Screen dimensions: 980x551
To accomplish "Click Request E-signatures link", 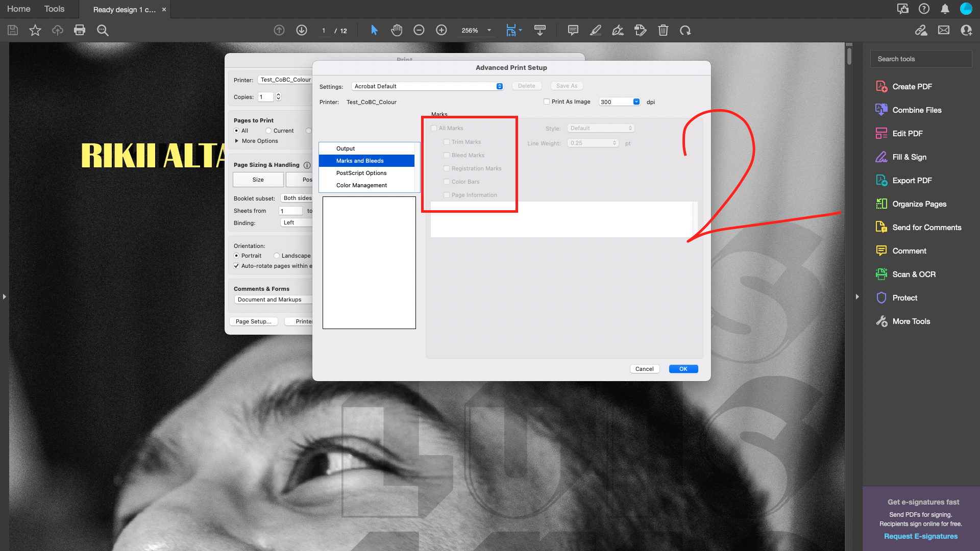I will coord(921,536).
